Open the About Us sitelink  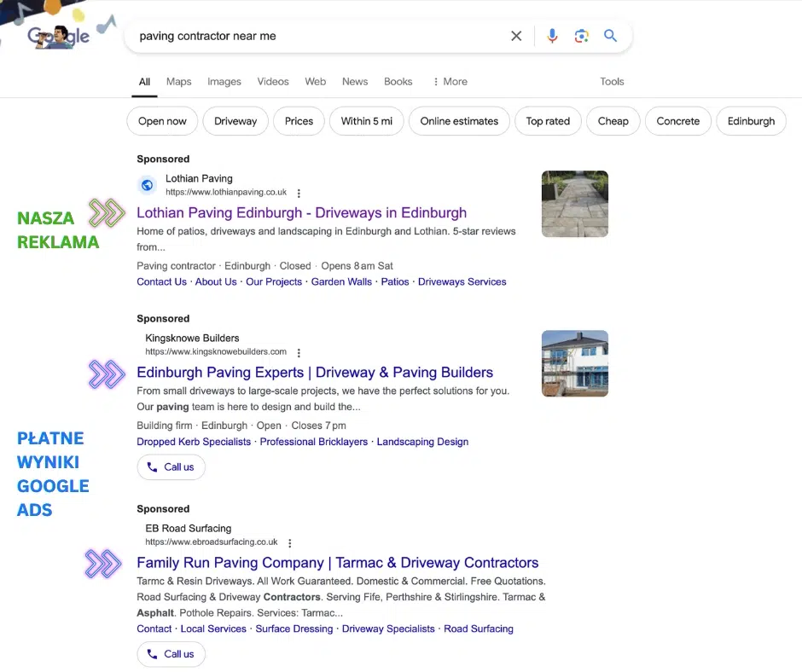coord(216,281)
